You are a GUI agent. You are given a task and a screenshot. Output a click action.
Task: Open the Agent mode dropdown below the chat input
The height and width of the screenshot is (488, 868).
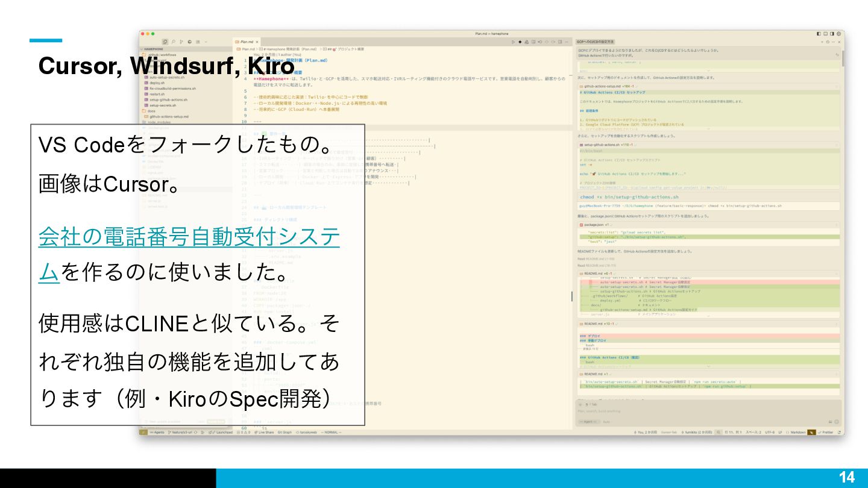tap(588, 422)
